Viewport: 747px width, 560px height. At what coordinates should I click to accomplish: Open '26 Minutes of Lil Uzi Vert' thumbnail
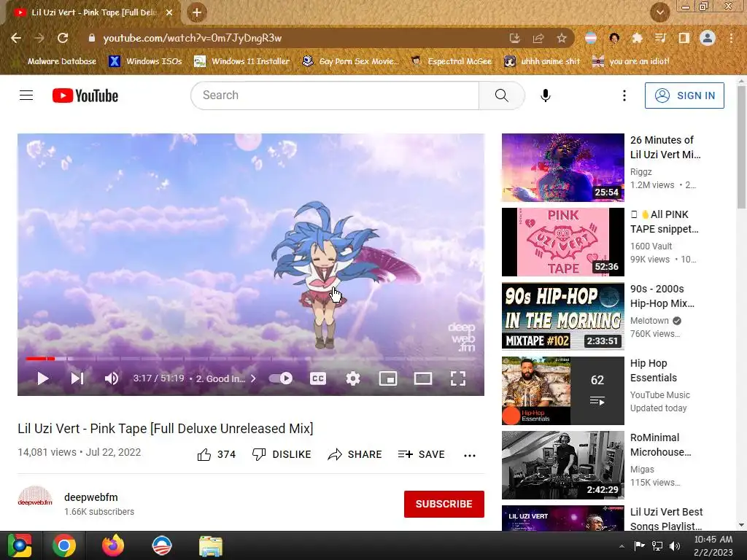click(x=562, y=168)
